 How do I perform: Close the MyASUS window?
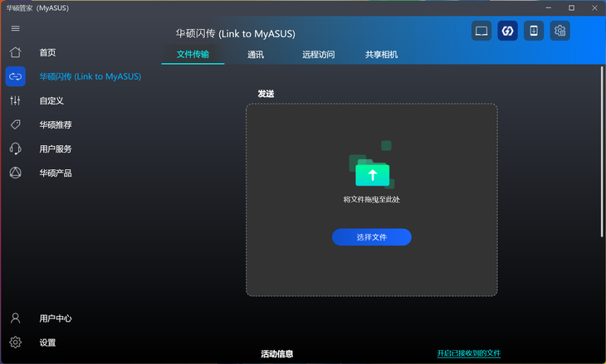click(594, 7)
